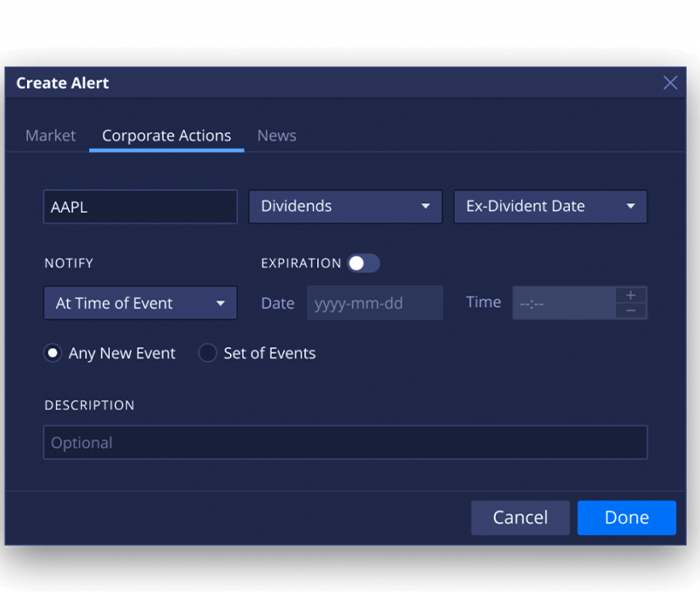This screenshot has height=592, width=700.
Task: Expand the At Time of Event dropdown
Action: (140, 303)
